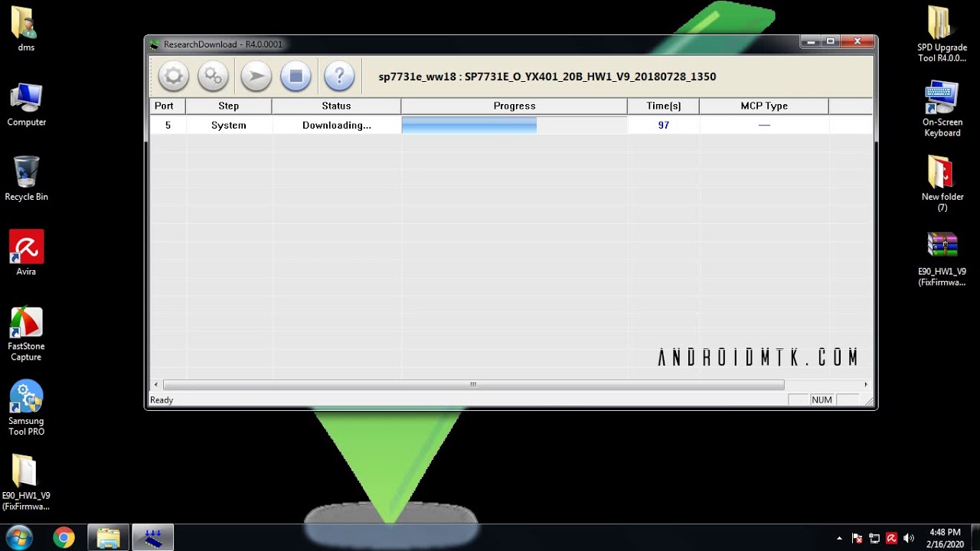Click the scrollbar right arrow

(x=866, y=384)
